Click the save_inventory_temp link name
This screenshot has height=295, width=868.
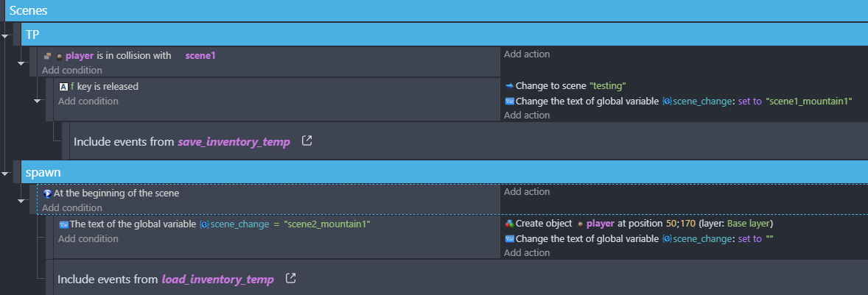[x=234, y=141]
